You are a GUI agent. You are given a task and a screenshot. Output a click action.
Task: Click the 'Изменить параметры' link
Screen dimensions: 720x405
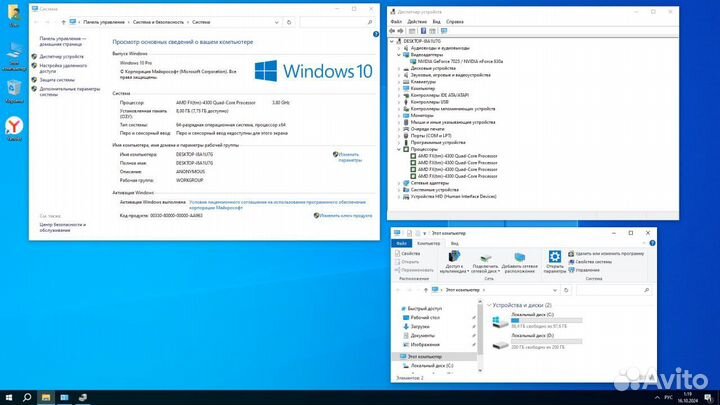coord(348,157)
